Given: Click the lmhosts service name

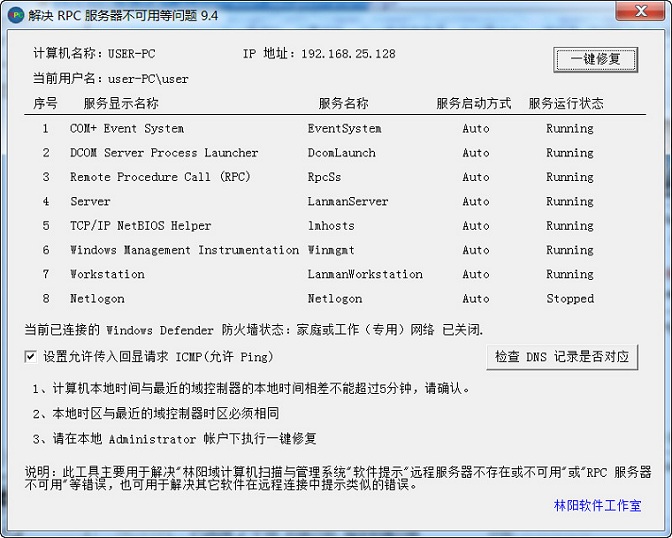Looking at the screenshot, I should (331, 225).
